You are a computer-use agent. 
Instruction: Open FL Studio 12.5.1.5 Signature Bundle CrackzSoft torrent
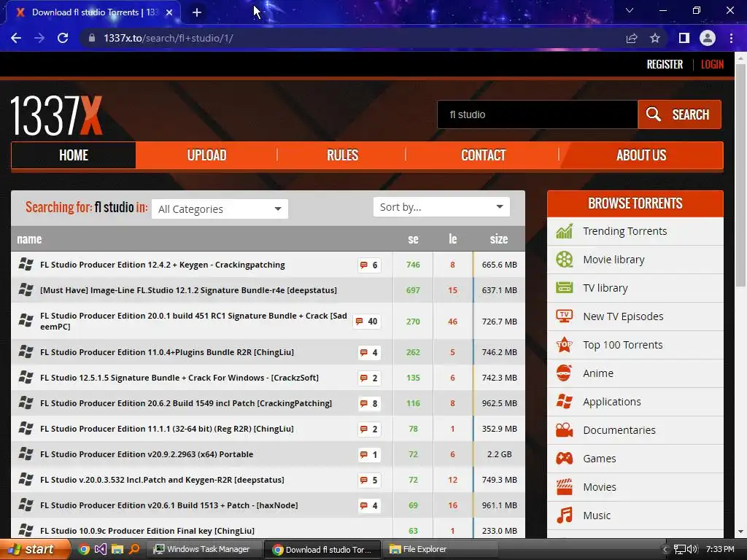pyautogui.click(x=179, y=378)
